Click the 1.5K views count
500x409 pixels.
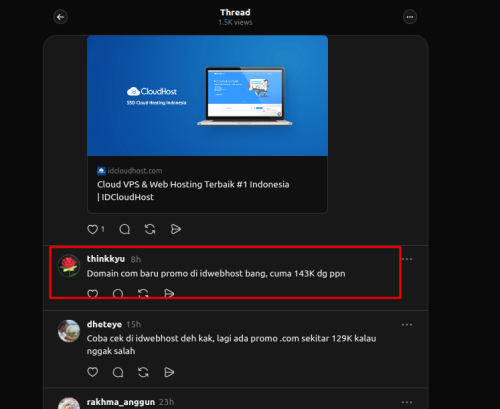pos(235,22)
